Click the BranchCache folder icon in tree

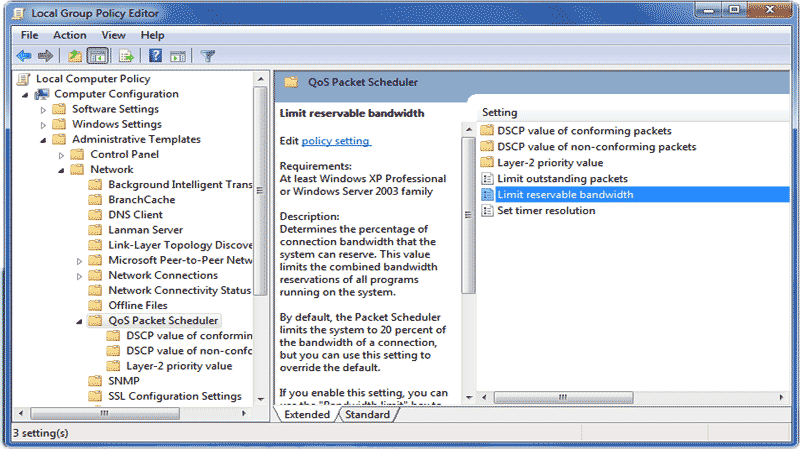[x=95, y=199]
